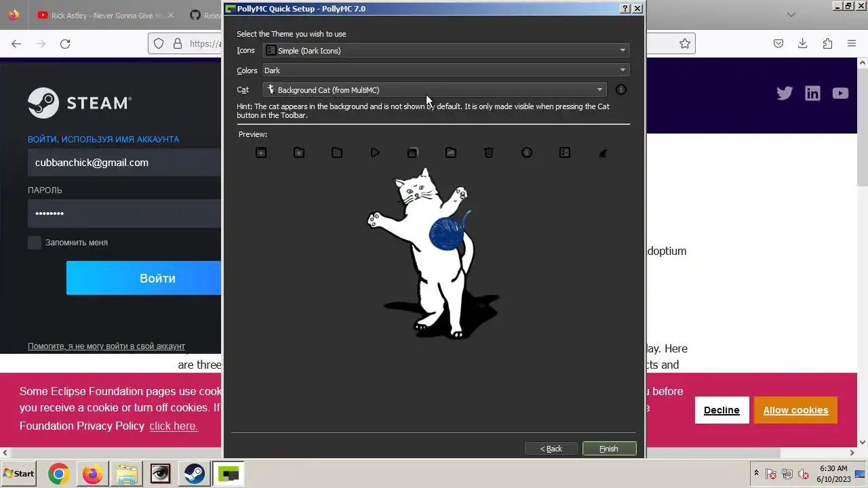Click the Firefox back arrow
Screen dimensions: 868x488
(x=16, y=43)
